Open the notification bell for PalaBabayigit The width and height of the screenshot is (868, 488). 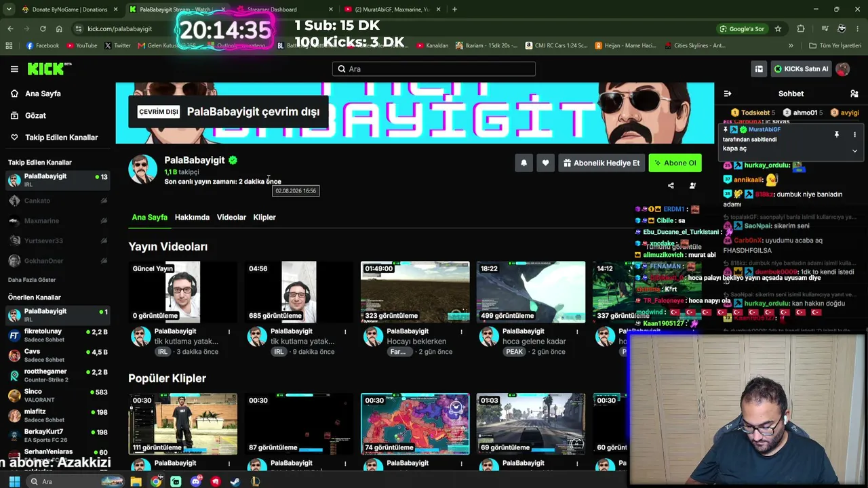[524, 163]
